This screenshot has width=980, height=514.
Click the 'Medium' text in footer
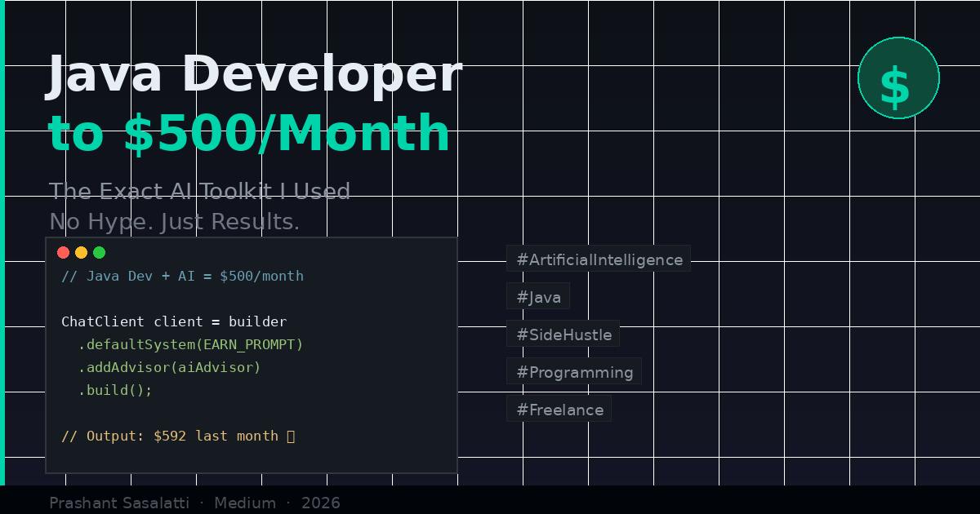pyautogui.click(x=244, y=503)
